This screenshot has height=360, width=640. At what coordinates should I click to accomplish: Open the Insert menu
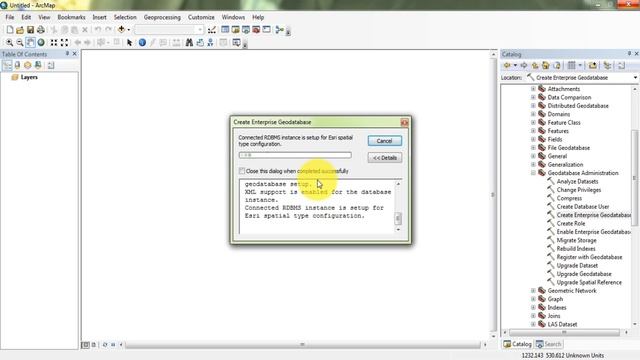(99, 17)
